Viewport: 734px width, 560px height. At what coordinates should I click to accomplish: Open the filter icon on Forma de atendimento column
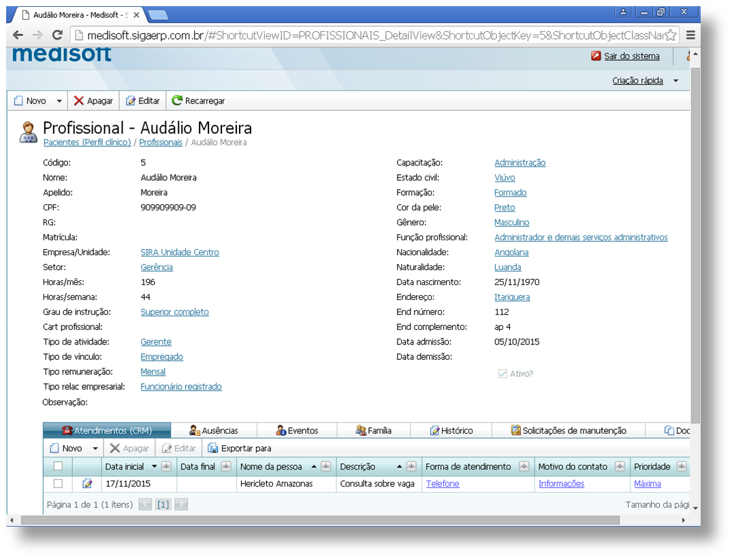click(x=524, y=466)
